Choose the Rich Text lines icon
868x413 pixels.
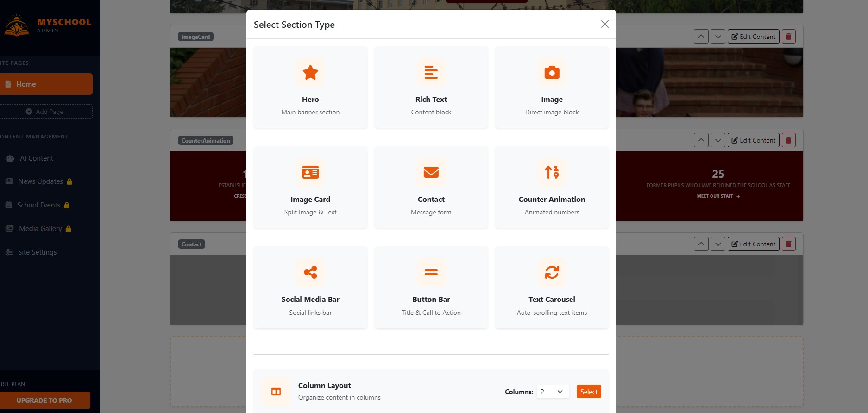(x=431, y=72)
